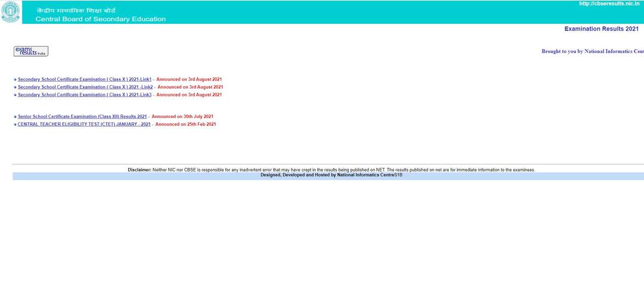The height and width of the screenshot is (286, 644).
Task: Click the Central Board of Secondary Education title
Action: click(100, 19)
